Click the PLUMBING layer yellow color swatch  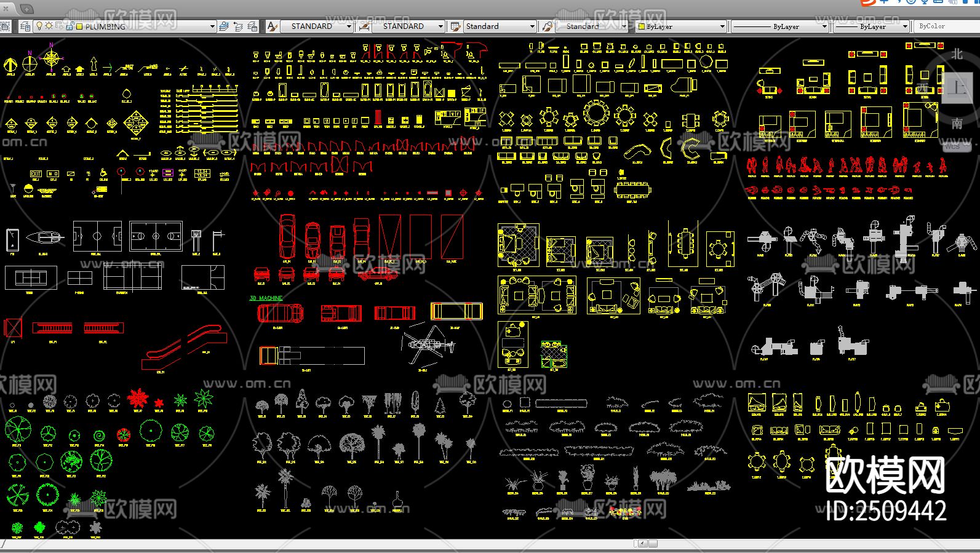tap(79, 26)
